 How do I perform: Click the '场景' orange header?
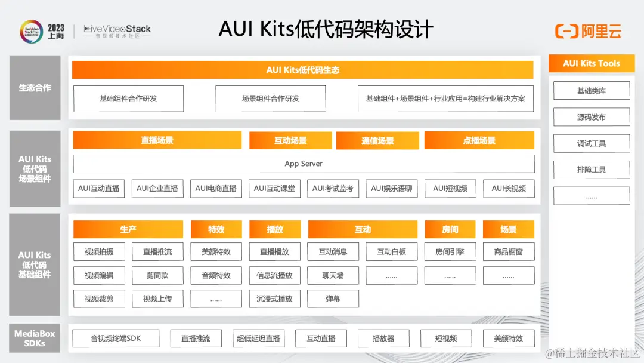(x=509, y=229)
